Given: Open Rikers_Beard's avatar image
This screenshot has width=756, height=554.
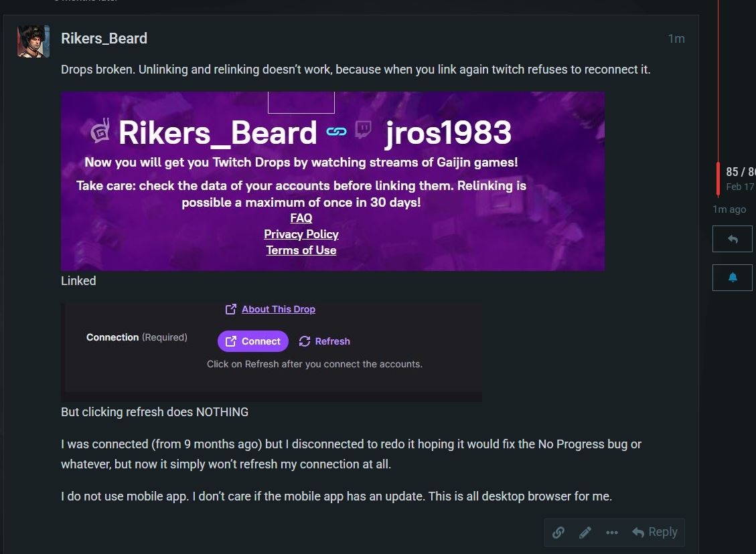Looking at the screenshot, I should point(33,41).
